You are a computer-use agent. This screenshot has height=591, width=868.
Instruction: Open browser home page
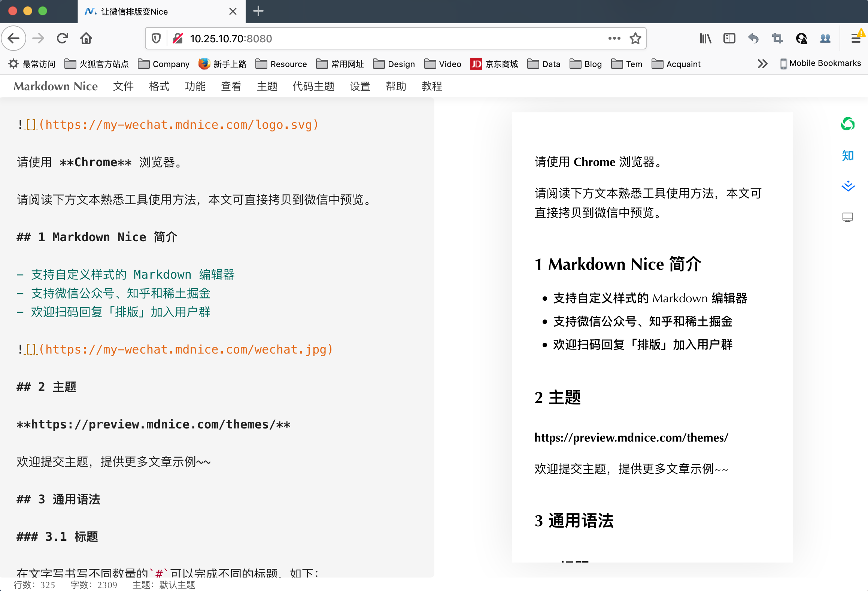click(86, 38)
